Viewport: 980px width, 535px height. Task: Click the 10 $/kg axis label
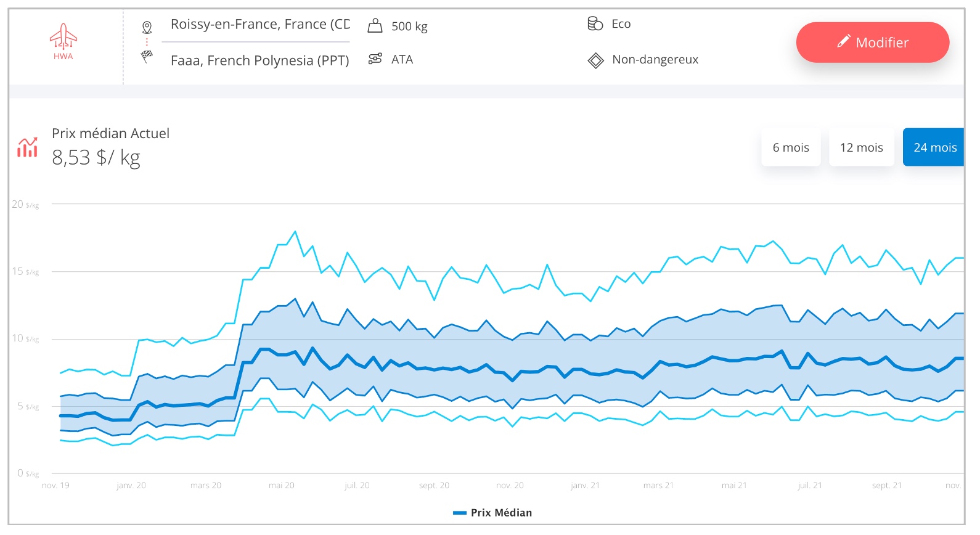25,339
